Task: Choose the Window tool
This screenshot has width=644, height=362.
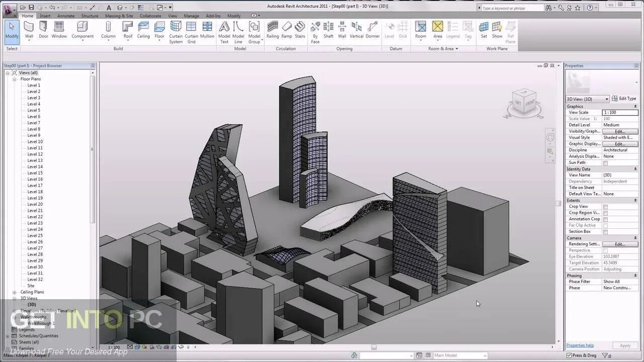Action: (59, 30)
